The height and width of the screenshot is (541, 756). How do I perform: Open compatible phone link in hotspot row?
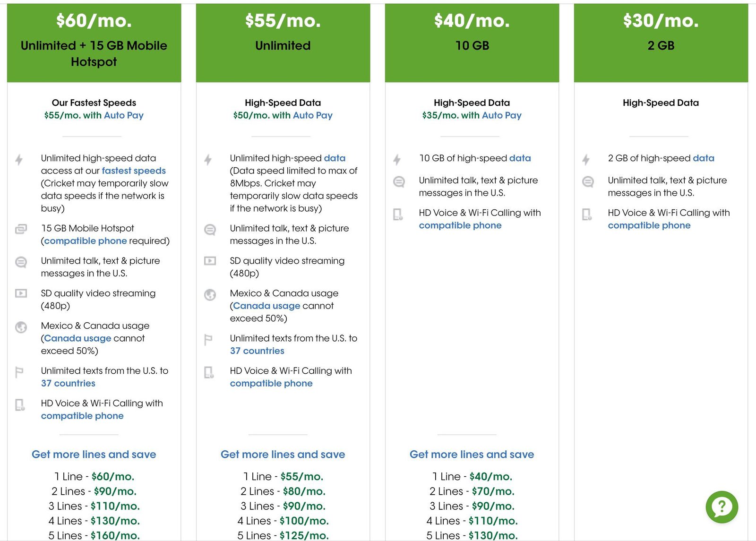coord(86,241)
